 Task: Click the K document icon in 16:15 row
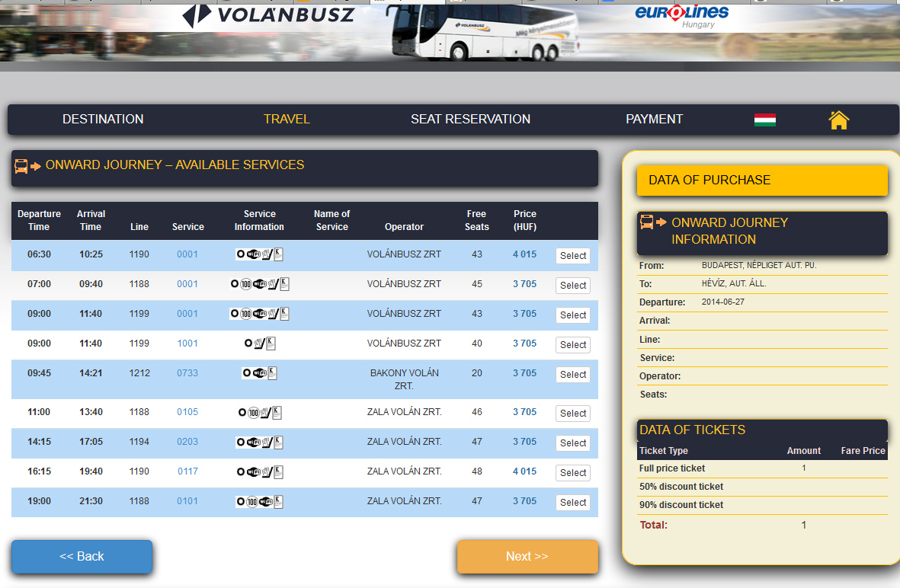click(278, 472)
